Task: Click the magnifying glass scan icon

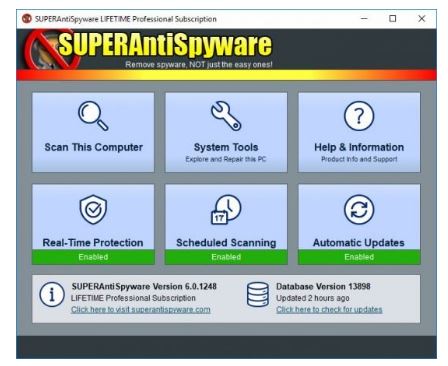Action: click(93, 116)
